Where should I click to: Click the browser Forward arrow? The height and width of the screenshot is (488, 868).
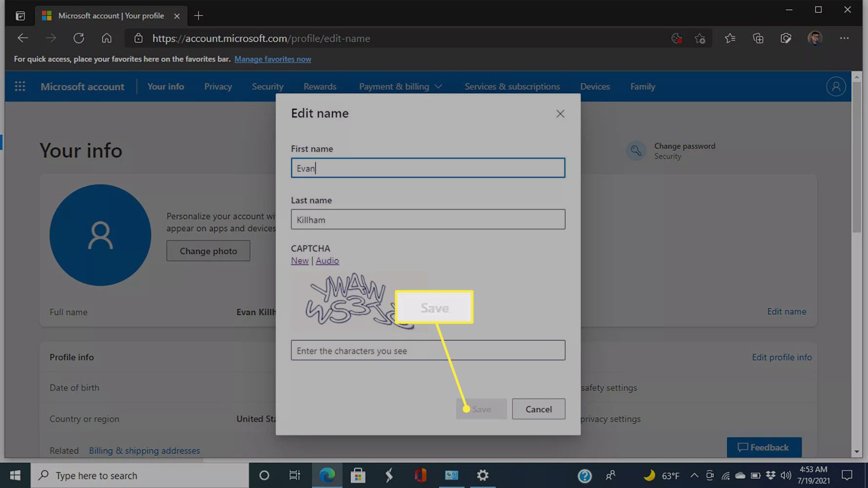51,38
